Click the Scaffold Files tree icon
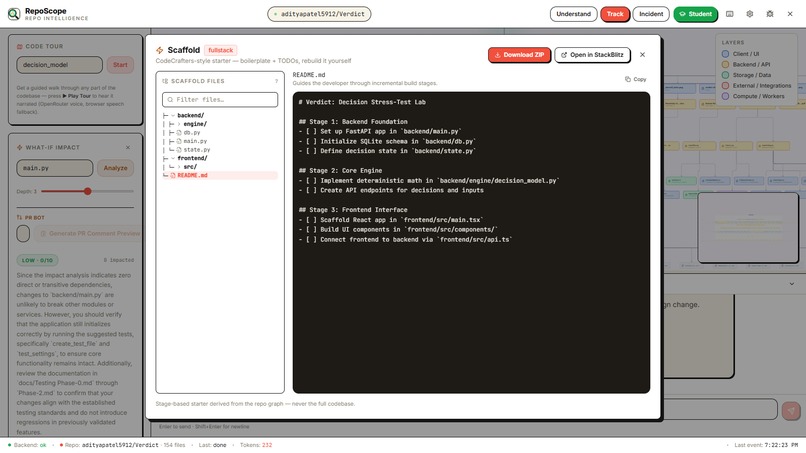Viewport: 806px width, 453px height. [165, 81]
